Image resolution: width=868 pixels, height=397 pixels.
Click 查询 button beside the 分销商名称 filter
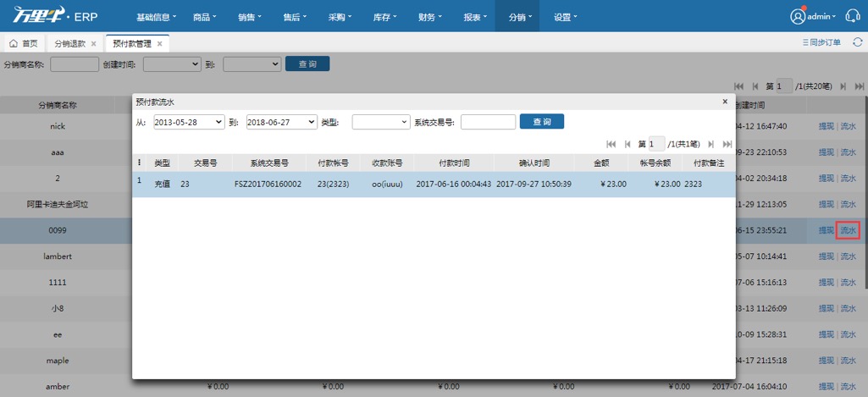click(307, 63)
